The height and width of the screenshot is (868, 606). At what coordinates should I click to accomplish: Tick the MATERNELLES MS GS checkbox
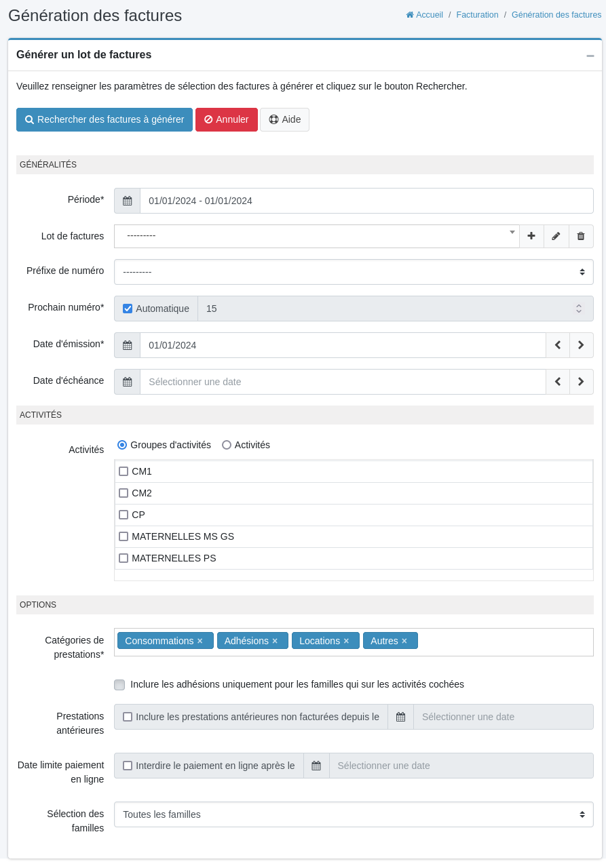coord(124,536)
